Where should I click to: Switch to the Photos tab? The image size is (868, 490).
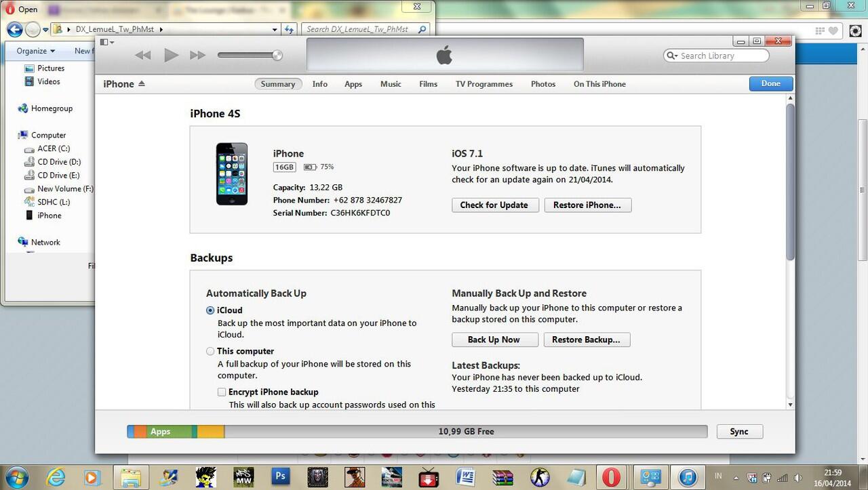click(543, 84)
